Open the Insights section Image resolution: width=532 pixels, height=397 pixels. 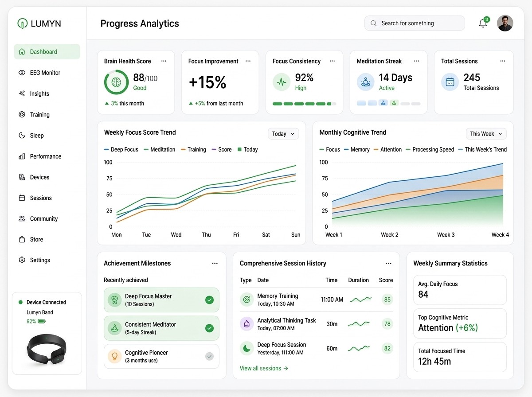tap(47, 93)
